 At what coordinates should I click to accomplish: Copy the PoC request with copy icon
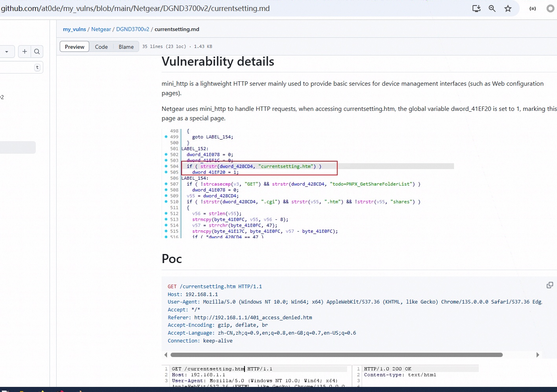[550, 285]
